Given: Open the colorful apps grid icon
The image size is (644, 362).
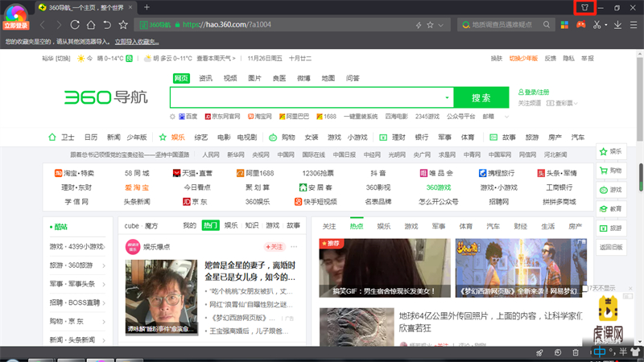Looking at the screenshot, I should (x=564, y=25).
